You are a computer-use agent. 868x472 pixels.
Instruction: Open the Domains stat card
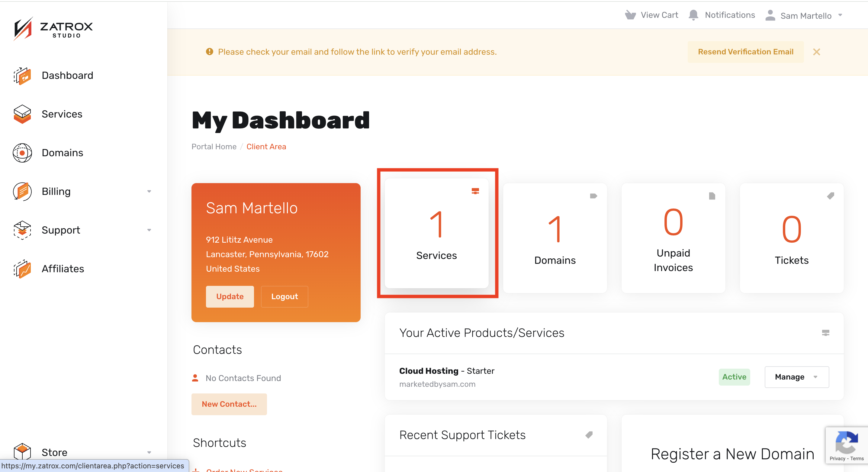click(x=555, y=238)
